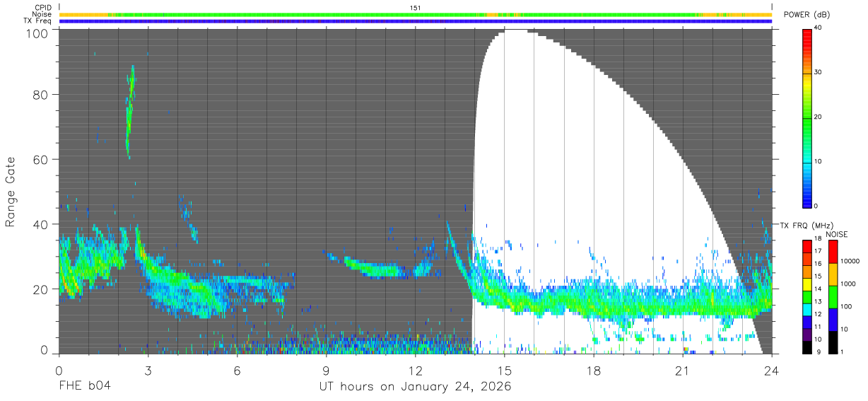This screenshot has width=868, height=401.
Task: Click the orange-green Noise status strip
Action: click(416, 14)
